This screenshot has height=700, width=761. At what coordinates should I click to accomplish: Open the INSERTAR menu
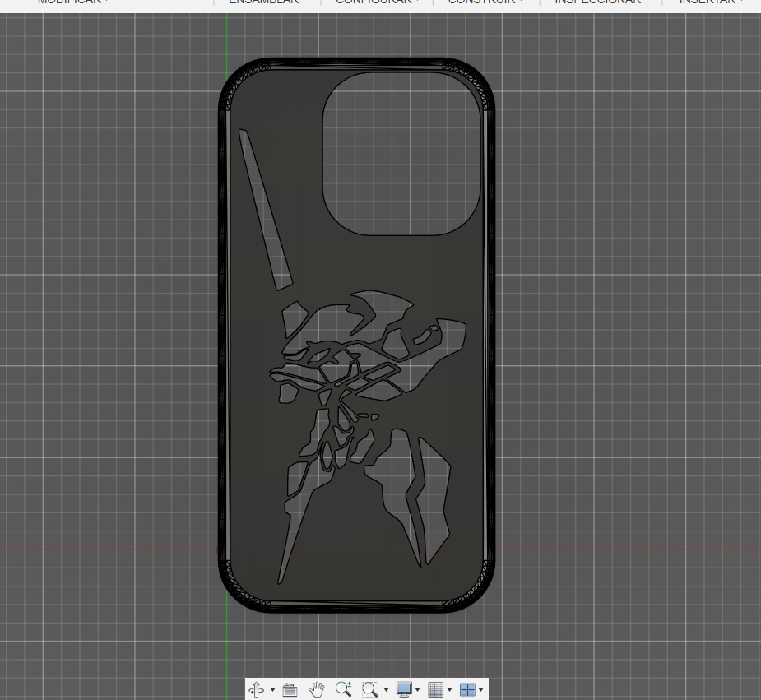(x=711, y=2)
